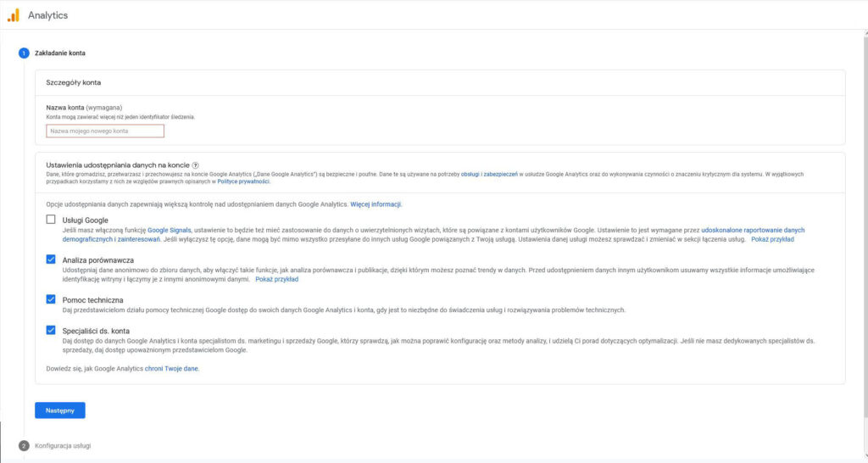The height and width of the screenshot is (463, 868).
Task: Click the Szczegóły konta heading
Action: 73,82
